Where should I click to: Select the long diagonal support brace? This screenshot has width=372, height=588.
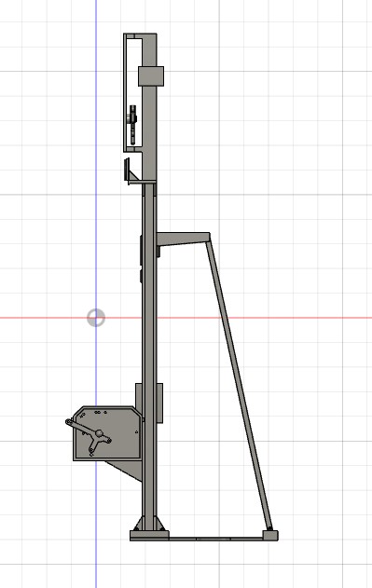click(x=239, y=380)
